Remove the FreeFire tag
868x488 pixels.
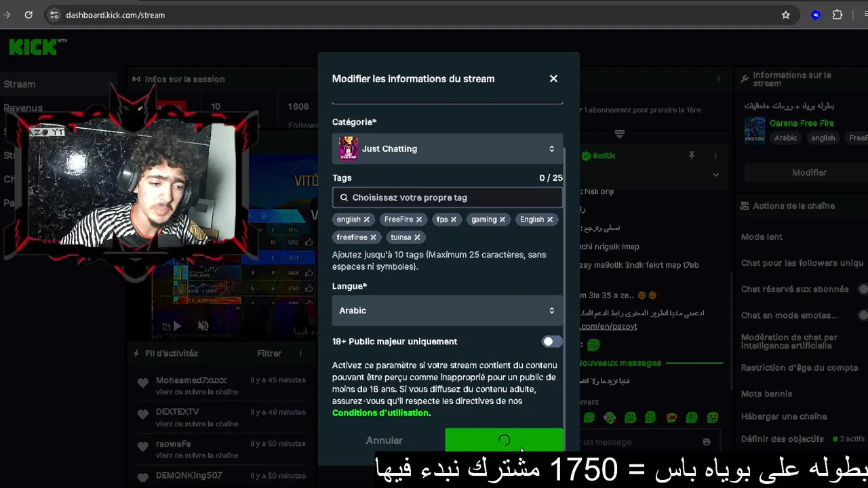pos(419,220)
